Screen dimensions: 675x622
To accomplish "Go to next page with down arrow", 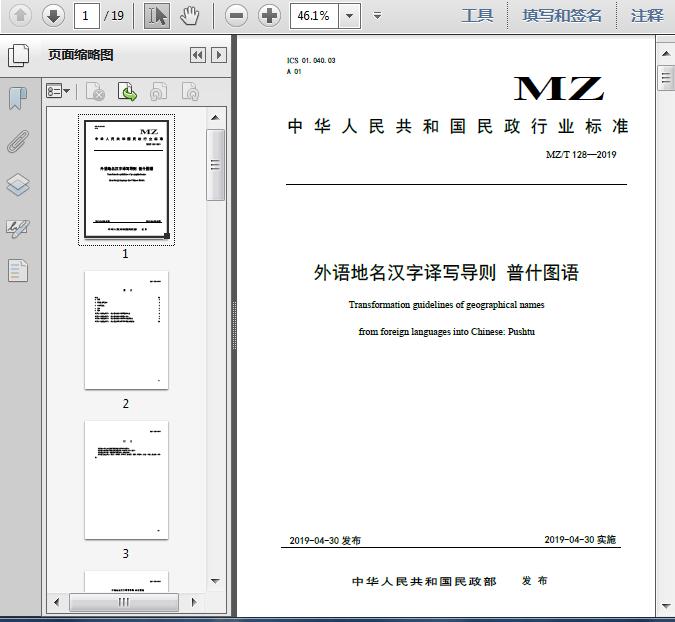I will 53,15.
